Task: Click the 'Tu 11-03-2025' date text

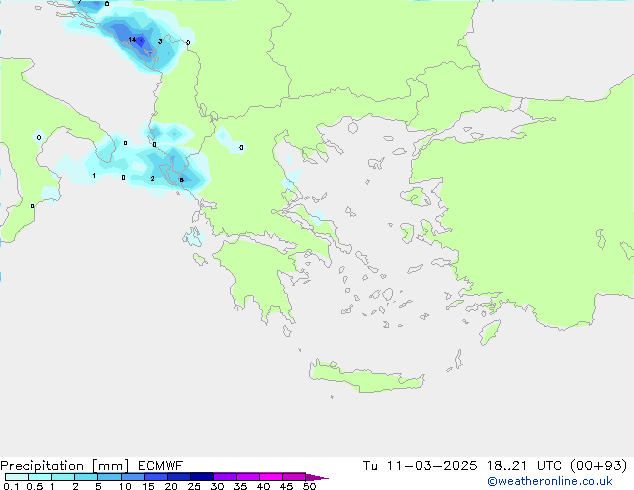Action: point(420,466)
